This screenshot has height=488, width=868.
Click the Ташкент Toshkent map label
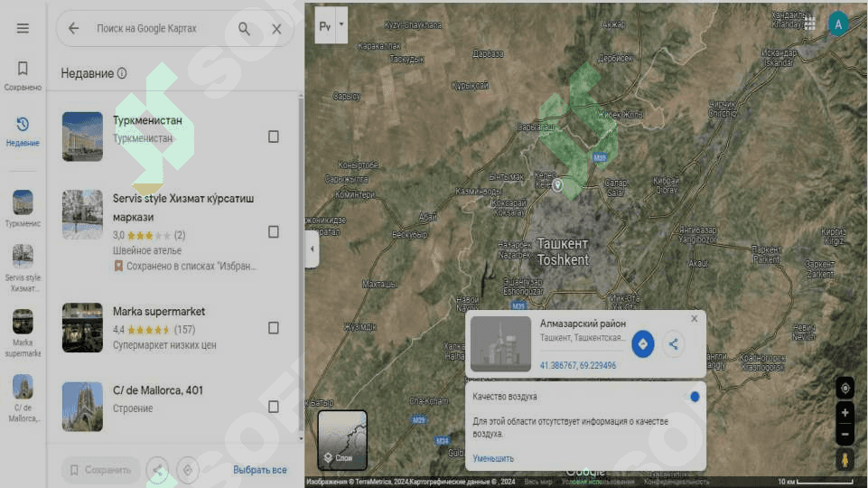point(563,251)
